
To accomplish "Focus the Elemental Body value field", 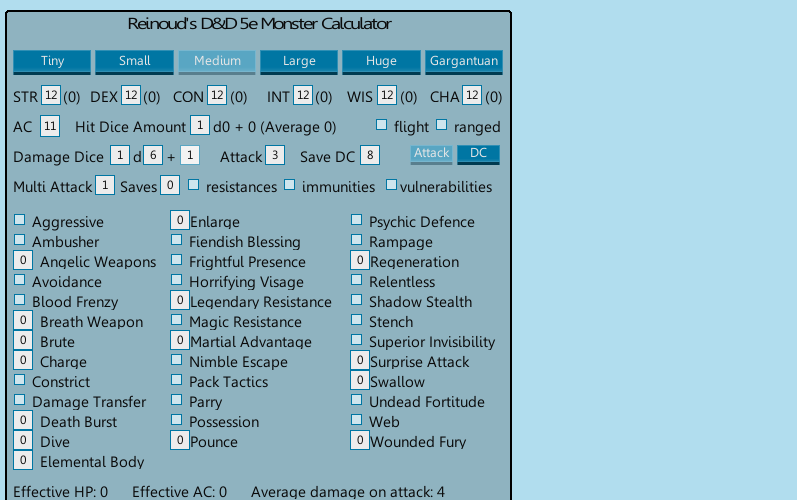I will coord(23,460).
